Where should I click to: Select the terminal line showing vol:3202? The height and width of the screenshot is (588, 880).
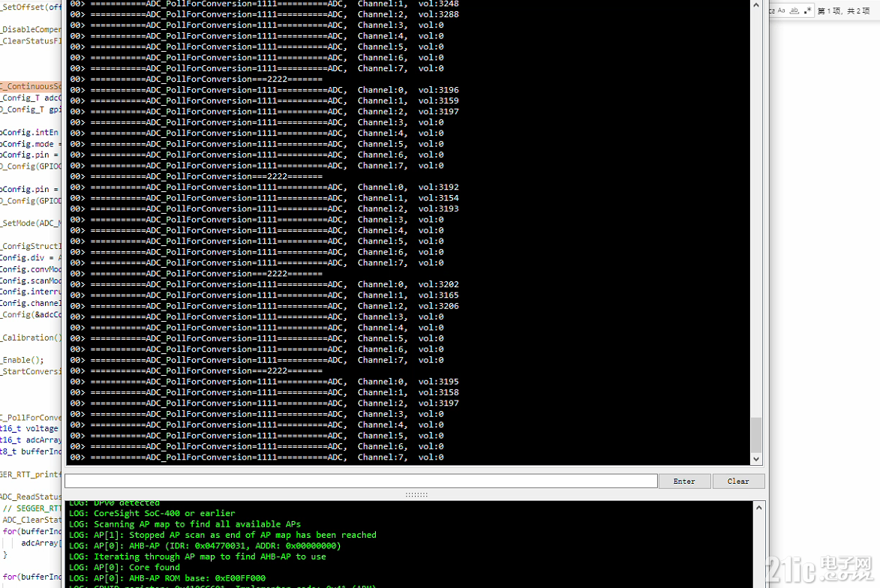(264, 284)
